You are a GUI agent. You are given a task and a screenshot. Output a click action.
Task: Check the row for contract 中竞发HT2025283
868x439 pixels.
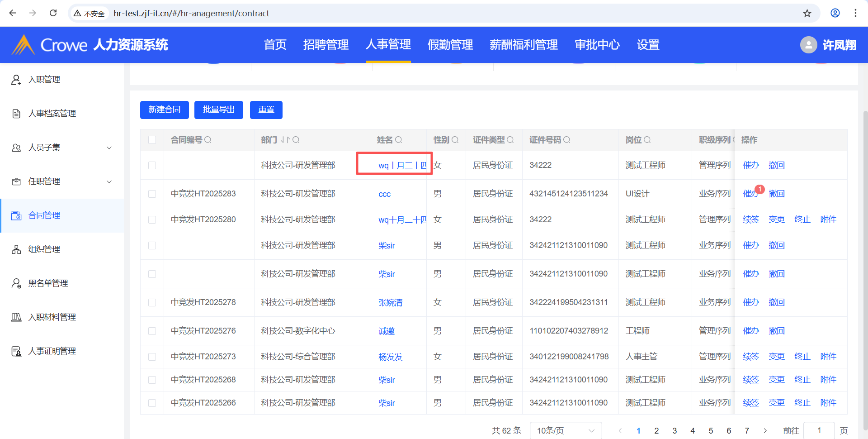pyautogui.click(x=152, y=194)
